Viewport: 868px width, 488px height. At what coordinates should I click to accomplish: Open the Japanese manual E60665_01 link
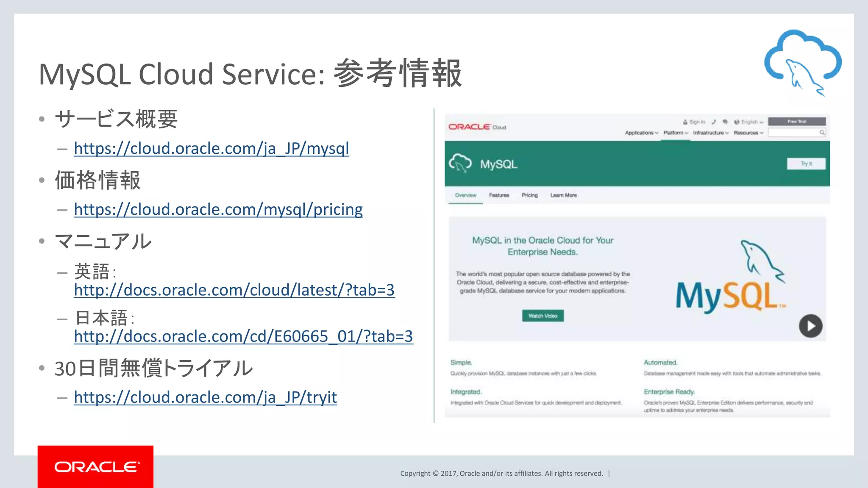tap(243, 336)
